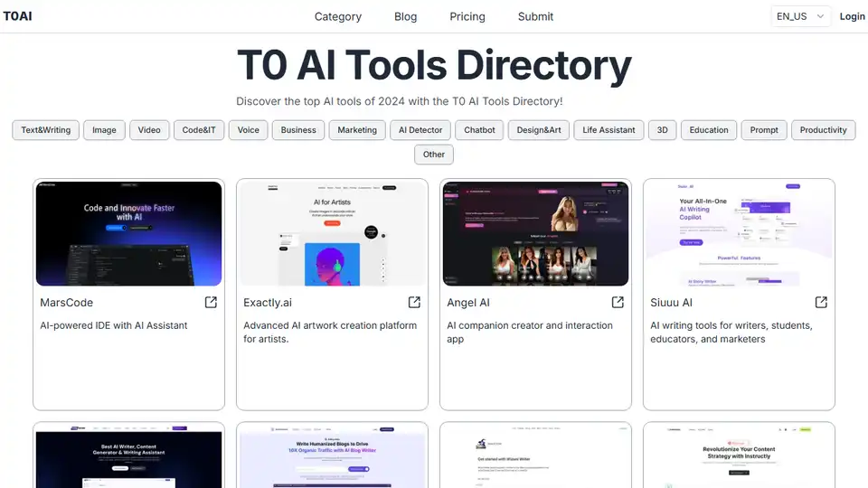Filter by Text&Writing category
This screenshot has height=488, width=868.
click(46, 130)
